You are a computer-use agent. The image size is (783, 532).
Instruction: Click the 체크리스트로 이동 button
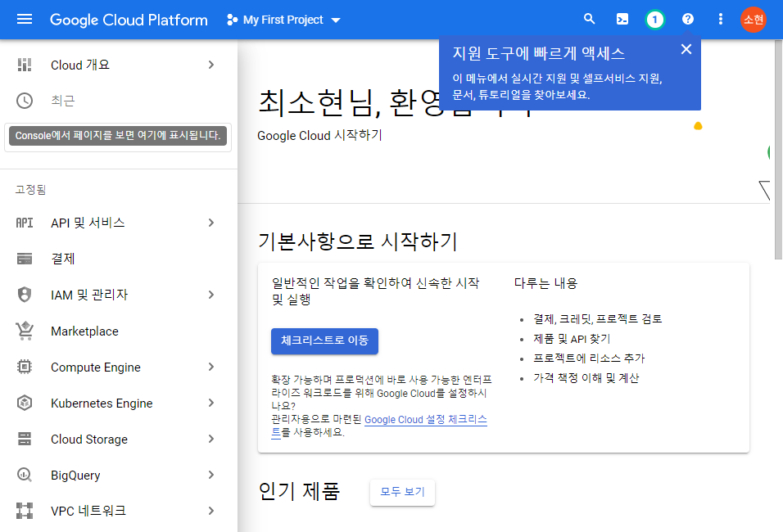(x=324, y=340)
